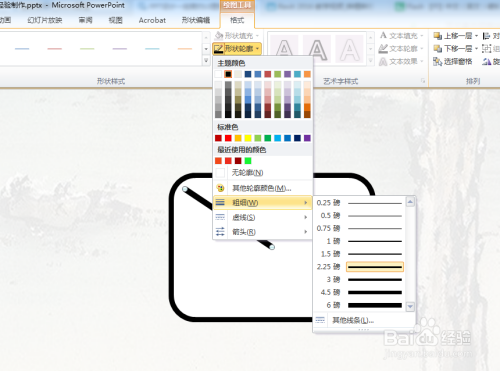500x371 pixels.
Task: Open the Shape Edit (形状编辑) tab
Action: 196,20
